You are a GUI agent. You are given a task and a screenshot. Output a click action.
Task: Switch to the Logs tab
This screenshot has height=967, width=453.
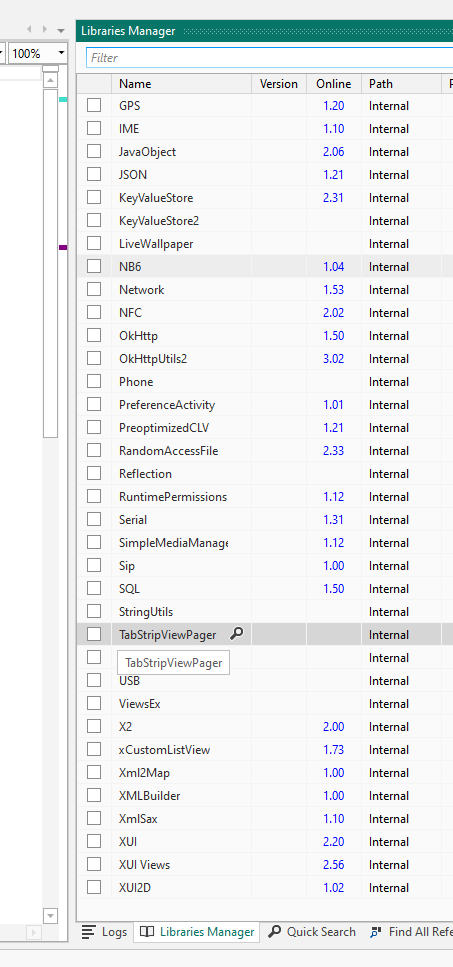click(x=105, y=932)
